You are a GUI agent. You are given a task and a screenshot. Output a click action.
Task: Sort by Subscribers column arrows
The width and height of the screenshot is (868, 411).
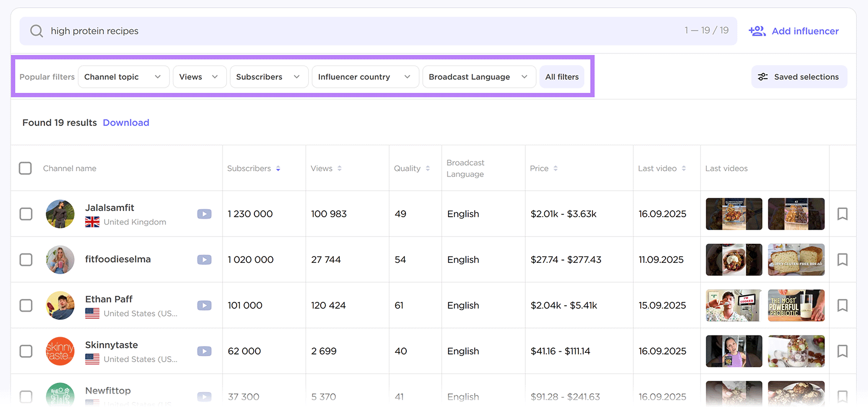pos(278,169)
